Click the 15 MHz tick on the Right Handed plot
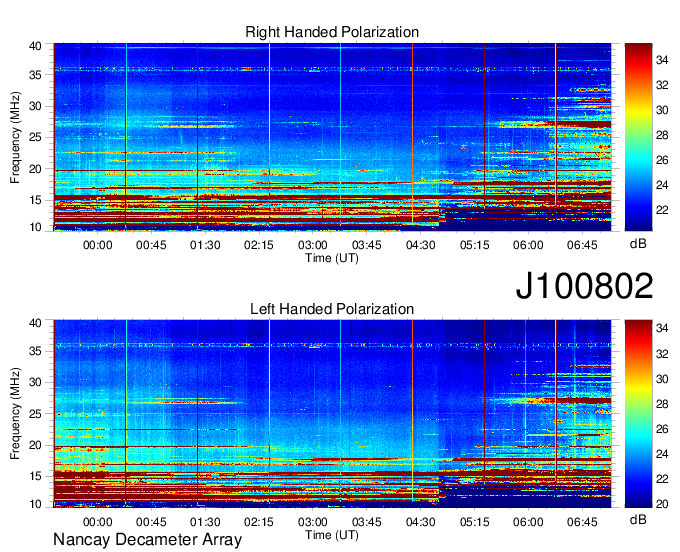The image size is (680, 552). (x=35, y=200)
